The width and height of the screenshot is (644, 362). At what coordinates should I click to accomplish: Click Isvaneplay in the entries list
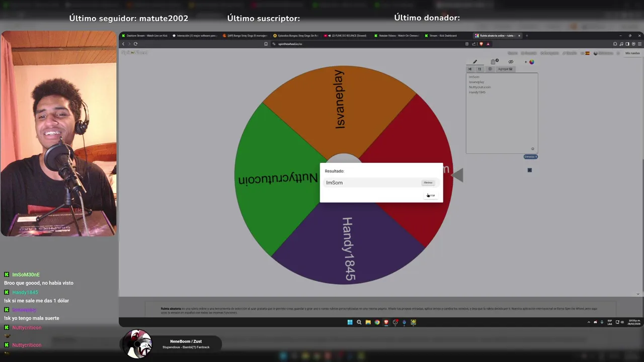click(x=476, y=82)
